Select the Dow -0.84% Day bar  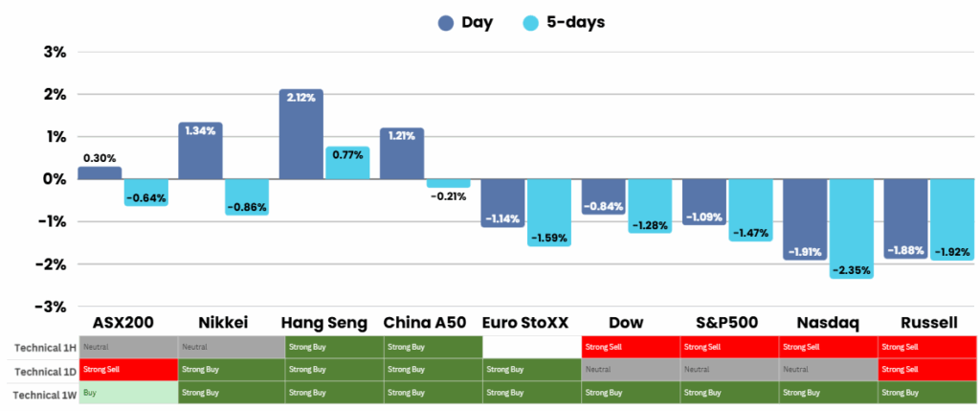pyautogui.click(x=603, y=196)
